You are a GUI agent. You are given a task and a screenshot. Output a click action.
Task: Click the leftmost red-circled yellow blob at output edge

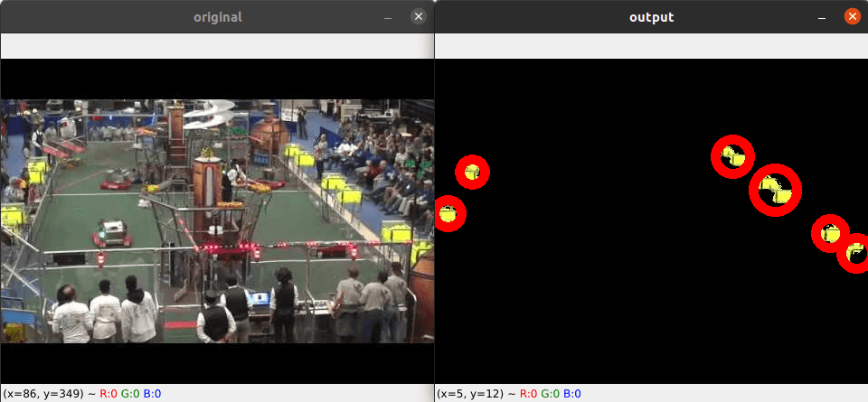(x=448, y=213)
